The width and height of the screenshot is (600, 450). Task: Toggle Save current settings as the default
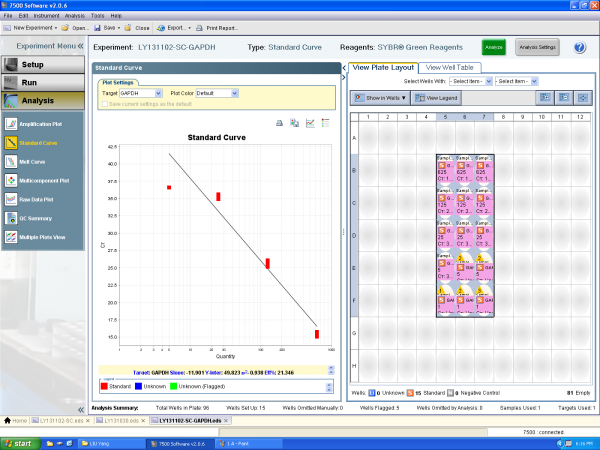click(x=105, y=104)
